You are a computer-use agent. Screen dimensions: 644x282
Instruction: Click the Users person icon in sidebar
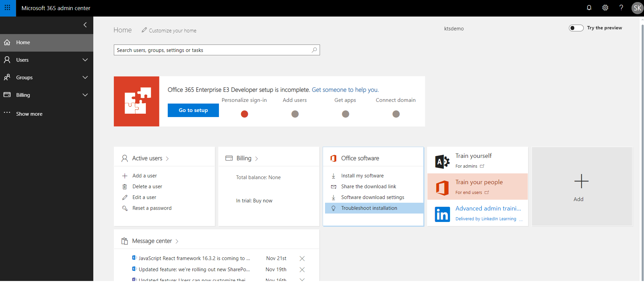click(7, 60)
